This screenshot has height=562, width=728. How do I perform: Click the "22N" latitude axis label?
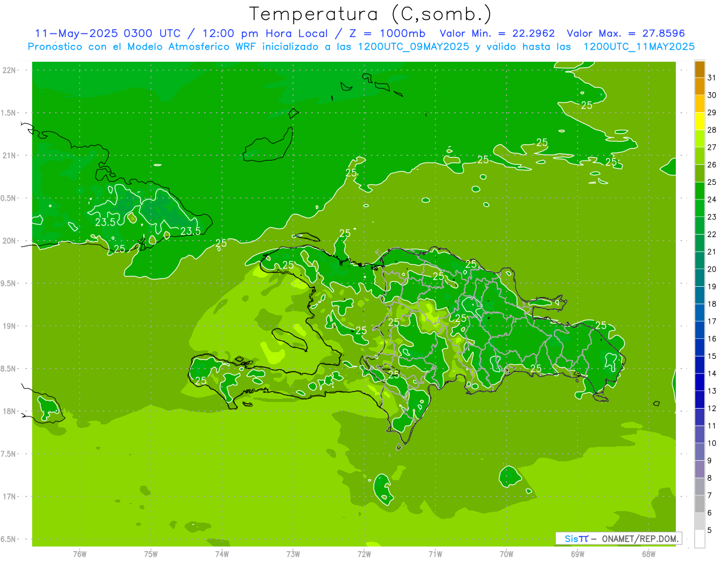pyautogui.click(x=10, y=70)
